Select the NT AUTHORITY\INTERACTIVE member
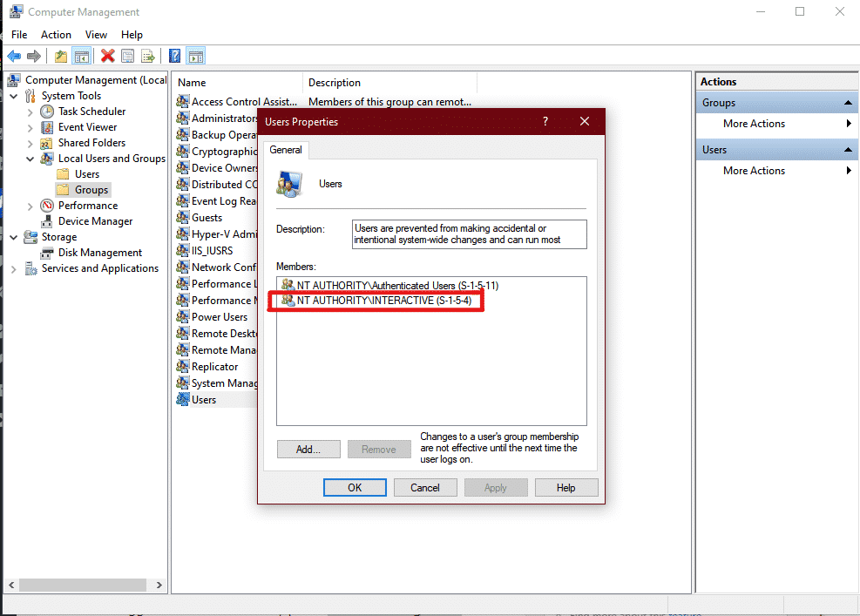This screenshot has height=616, width=860. click(x=376, y=301)
